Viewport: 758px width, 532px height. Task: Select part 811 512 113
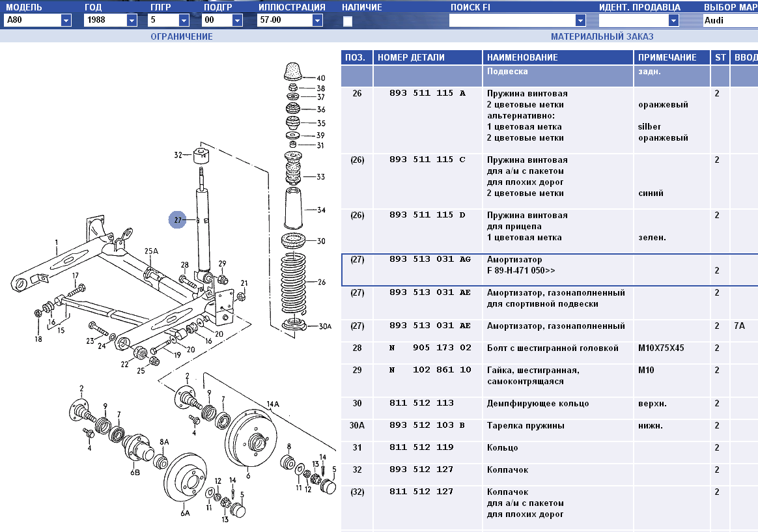click(421, 403)
